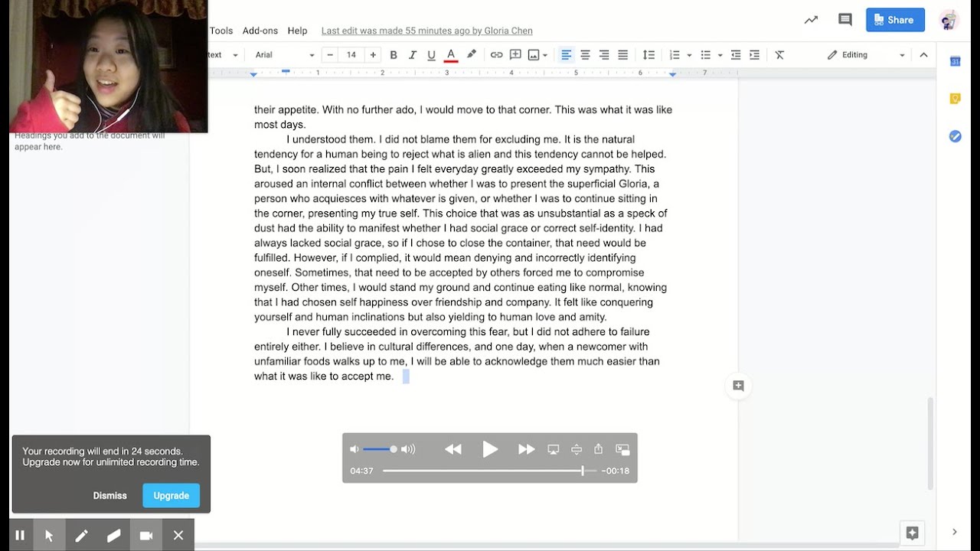Screen dimensions: 980x551
Task: Click the video playback progress bar
Action: [x=489, y=471]
